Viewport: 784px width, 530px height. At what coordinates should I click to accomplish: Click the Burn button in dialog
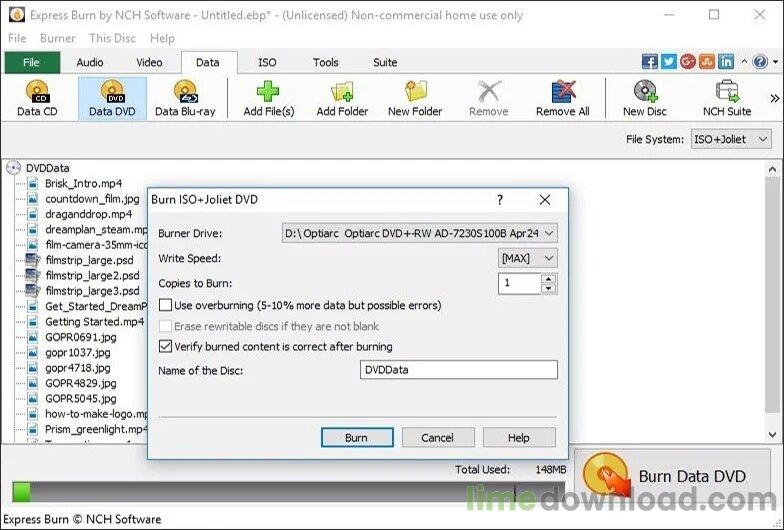tap(357, 438)
